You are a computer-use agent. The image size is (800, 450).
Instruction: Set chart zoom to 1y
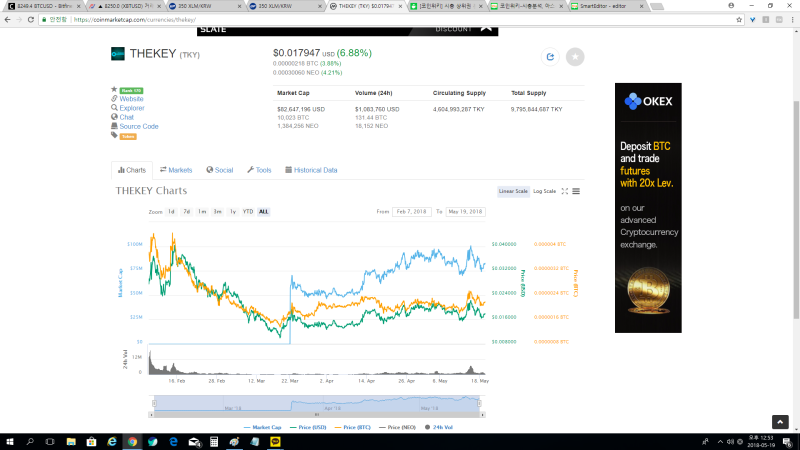click(233, 212)
